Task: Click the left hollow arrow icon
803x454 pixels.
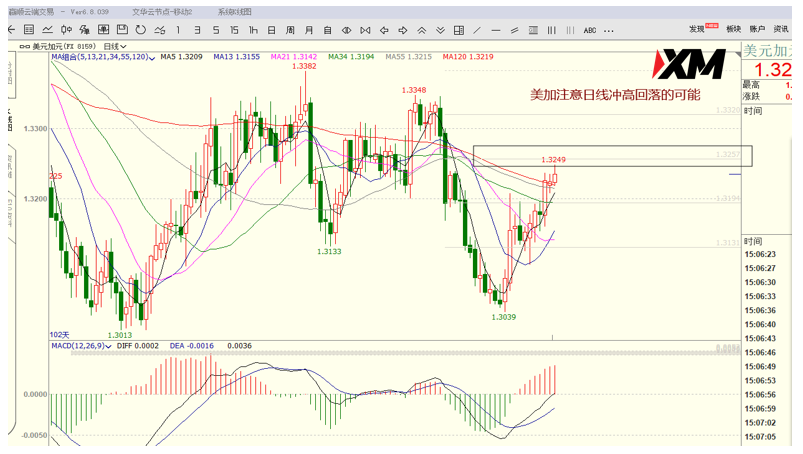Action: pos(384,30)
